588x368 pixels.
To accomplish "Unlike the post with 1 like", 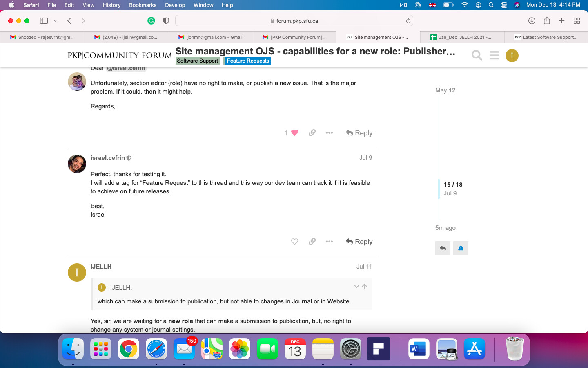I will point(294,133).
